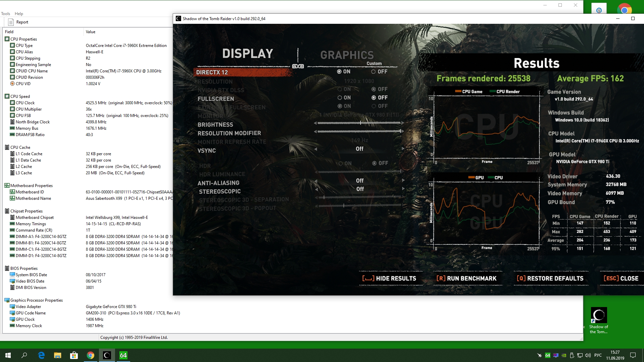Open Microsoft Store from the taskbar
Image resolution: width=644 pixels, height=362 pixels.
click(74, 355)
